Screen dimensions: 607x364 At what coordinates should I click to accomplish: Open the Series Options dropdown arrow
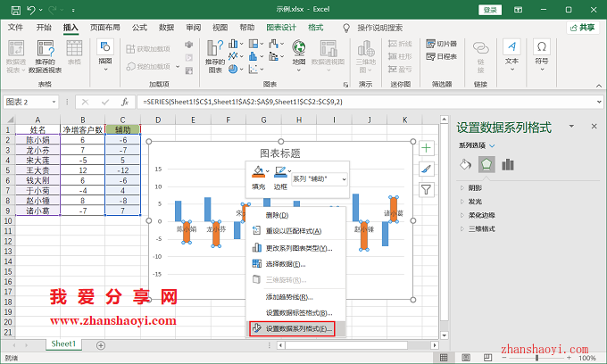492,145
